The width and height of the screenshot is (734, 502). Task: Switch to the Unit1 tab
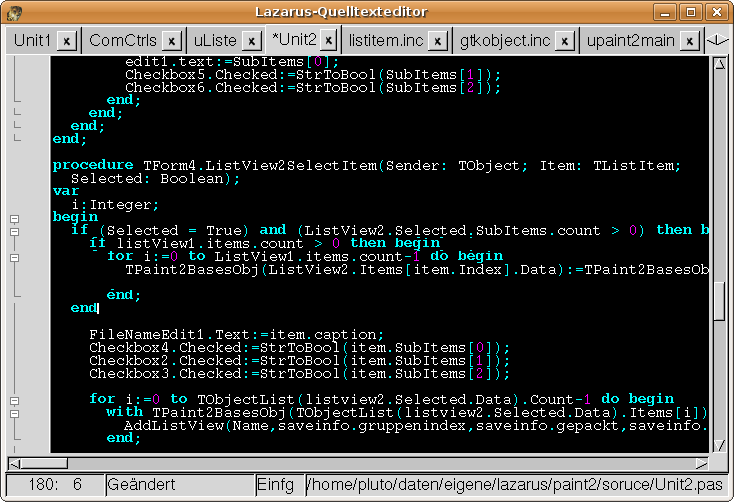32,41
